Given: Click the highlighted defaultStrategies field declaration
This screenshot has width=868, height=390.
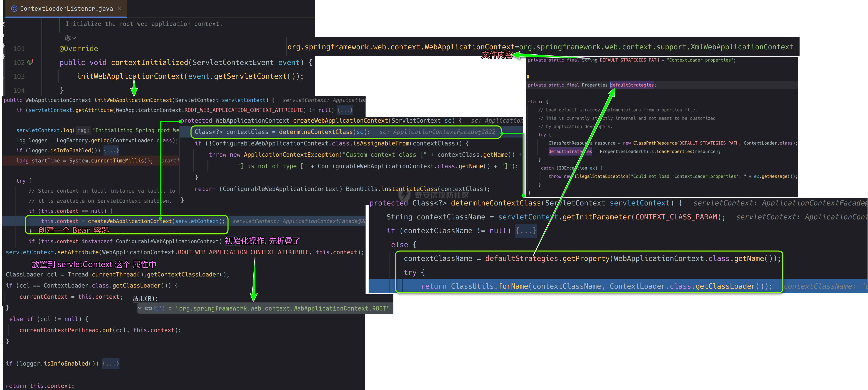Looking at the screenshot, I should pos(632,85).
